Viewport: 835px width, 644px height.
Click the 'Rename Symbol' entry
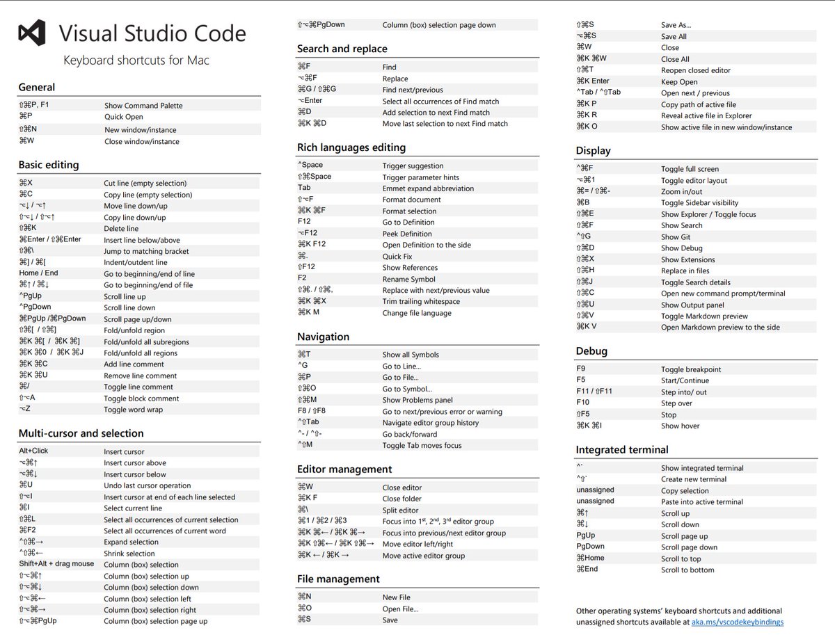coord(410,279)
